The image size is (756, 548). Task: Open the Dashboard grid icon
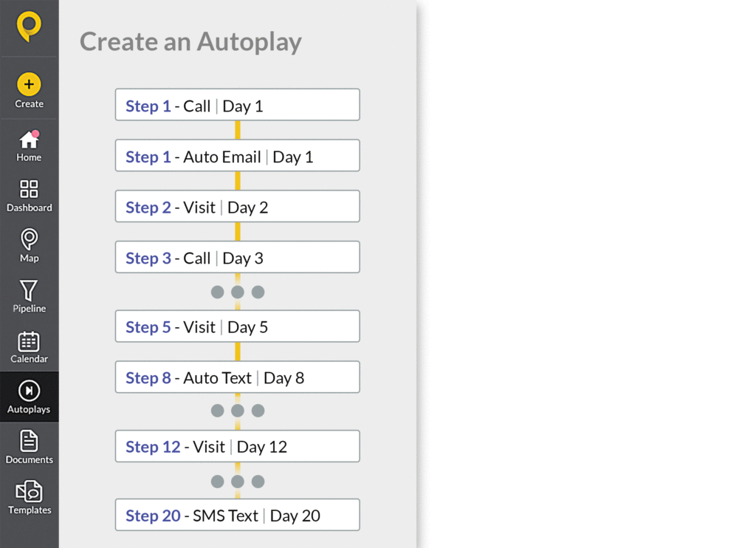coord(29,188)
